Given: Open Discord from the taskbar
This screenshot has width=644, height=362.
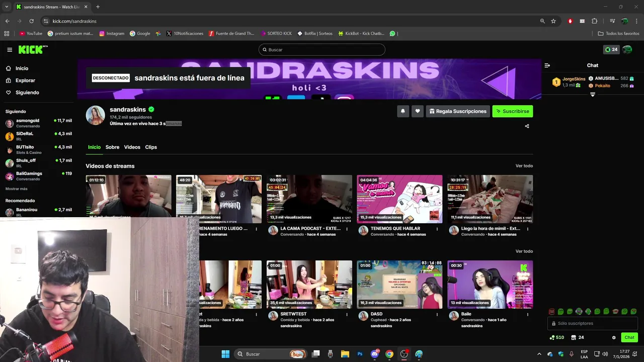Looking at the screenshot, I should tap(374, 354).
